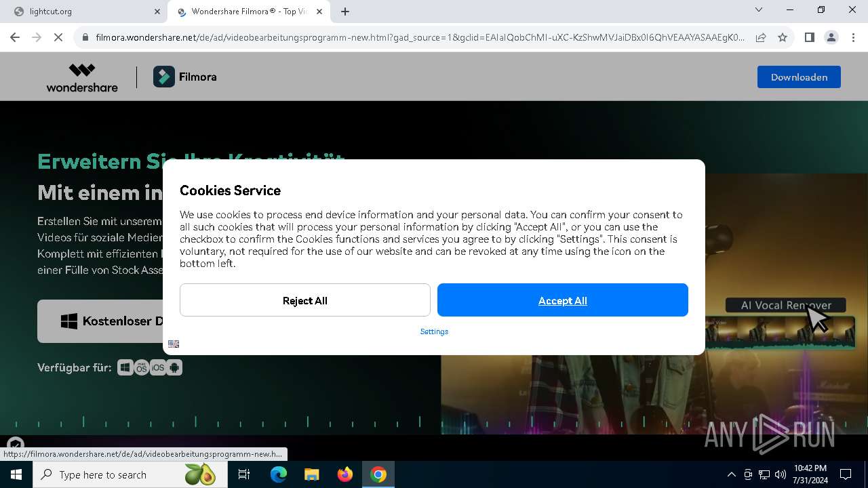This screenshot has width=868, height=488.
Task: Share this page via address bar icon
Action: coord(761,37)
